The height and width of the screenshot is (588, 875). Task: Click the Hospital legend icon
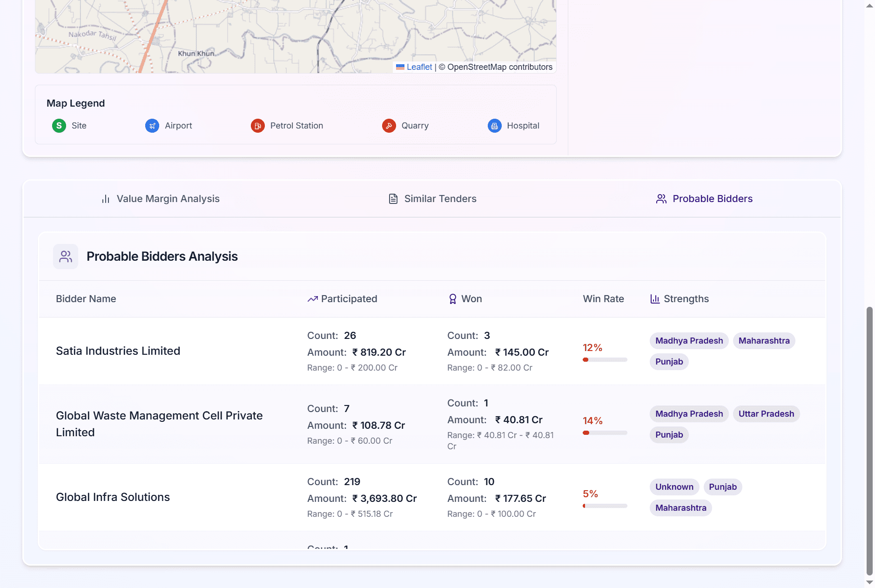click(x=495, y=126)
